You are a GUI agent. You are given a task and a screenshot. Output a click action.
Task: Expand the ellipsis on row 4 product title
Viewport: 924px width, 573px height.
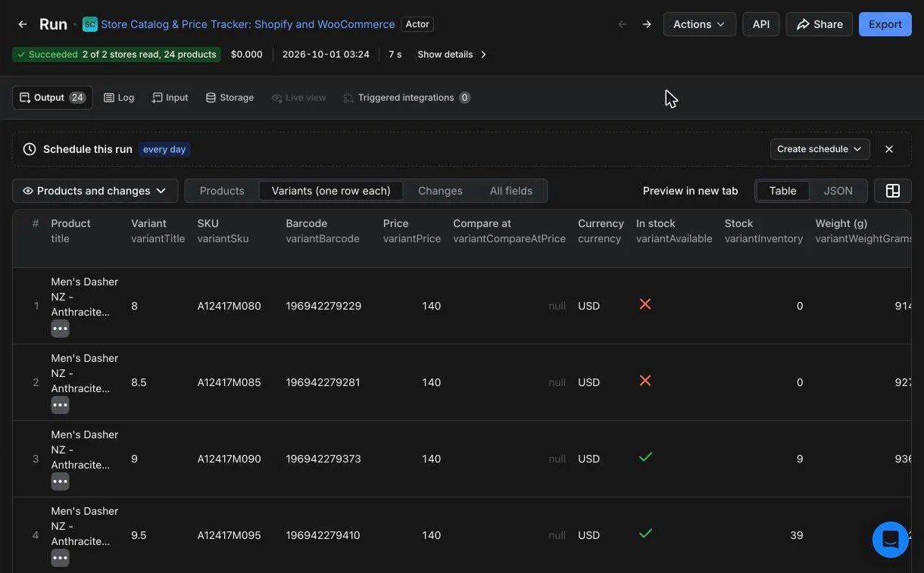[60, 558]
